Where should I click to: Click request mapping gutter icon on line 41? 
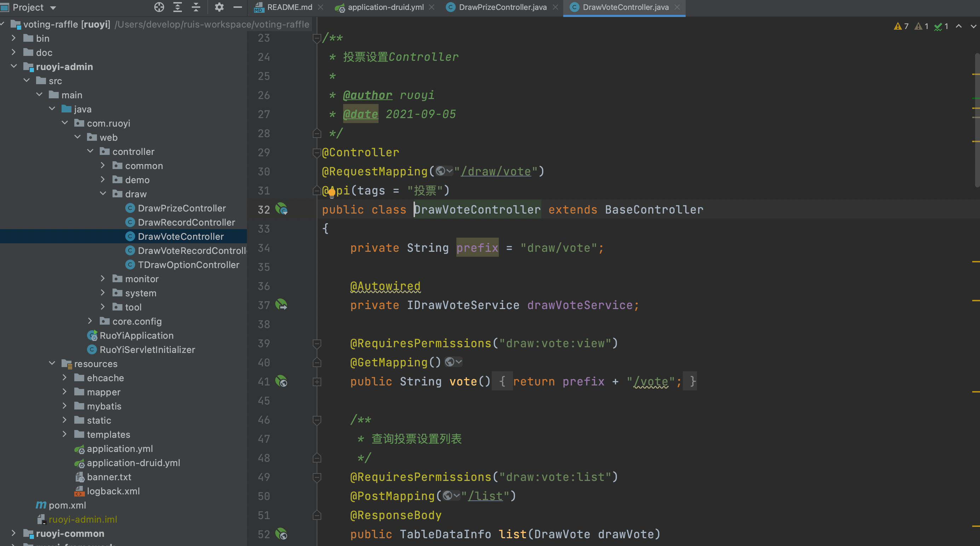click(281, 381)
